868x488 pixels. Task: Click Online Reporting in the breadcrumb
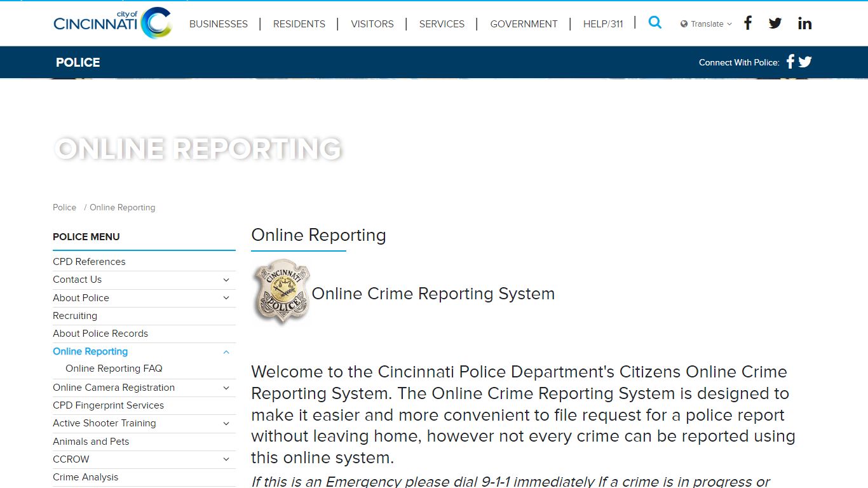[x=122, y=207]
